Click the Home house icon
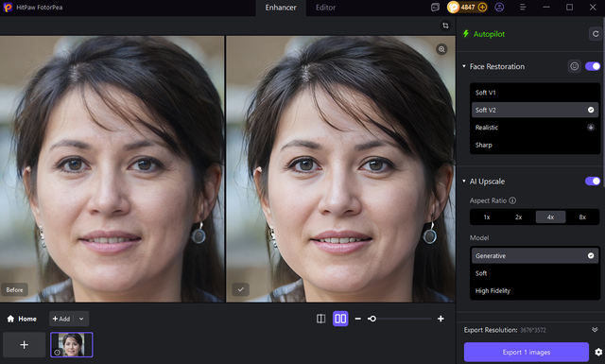 coord(10,319)
